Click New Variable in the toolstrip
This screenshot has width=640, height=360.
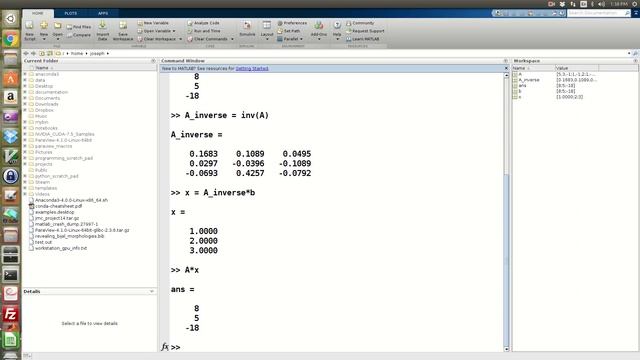[x=153, y=23]
